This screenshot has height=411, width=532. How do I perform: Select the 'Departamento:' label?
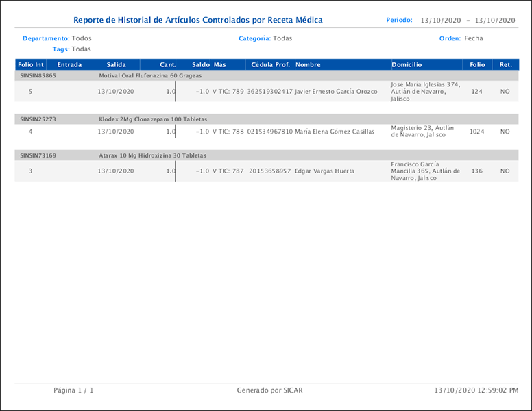pyautogui.click(x=46, y=38)
